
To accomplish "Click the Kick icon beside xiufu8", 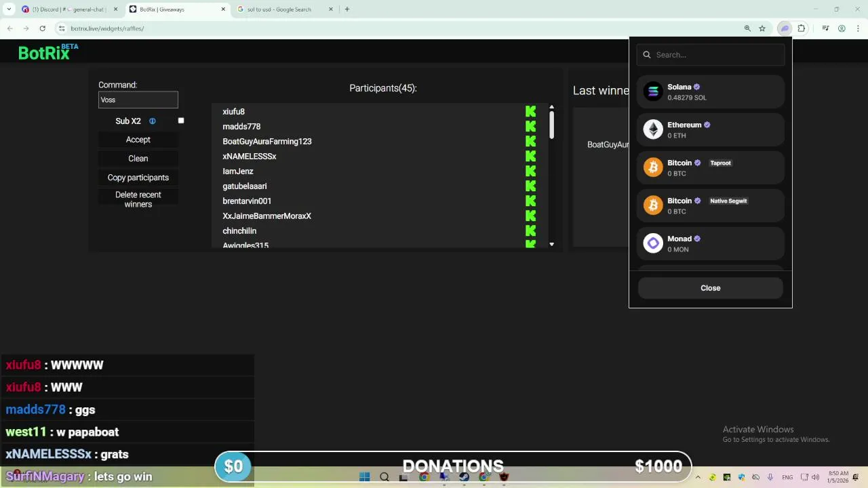I will click(x=530, y=111).
